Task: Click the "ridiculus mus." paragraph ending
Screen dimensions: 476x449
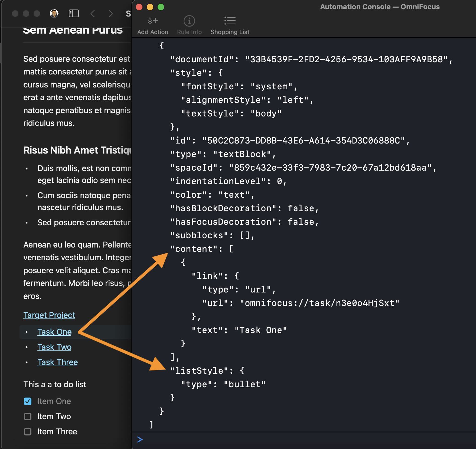Action: point(49,123)
